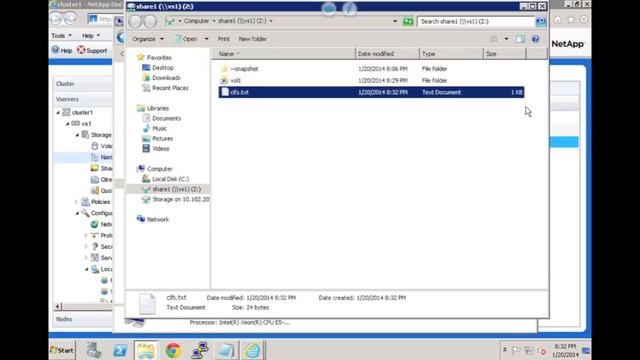Viewport: 640px width, 360px height.
Task: Open Google Chrome from the taskbar
Action: (173, 350)
